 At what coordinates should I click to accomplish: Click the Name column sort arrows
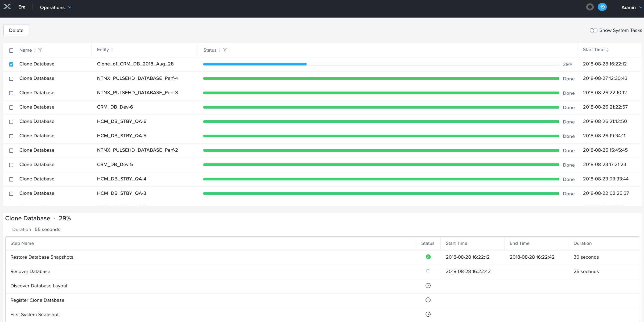click(35, 50)
